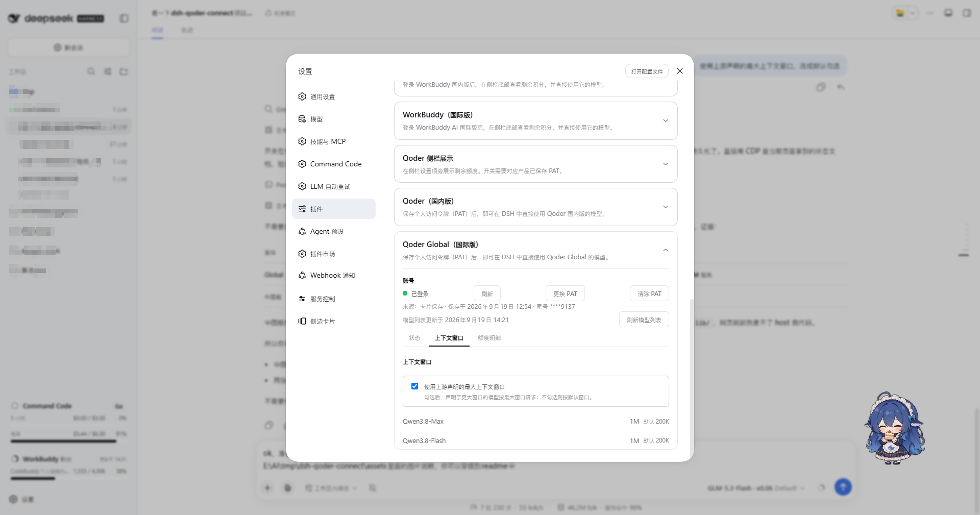Select the 上下文窗口 tab
The width and height of the screenshot is (980, 515).
click(449, 338)
